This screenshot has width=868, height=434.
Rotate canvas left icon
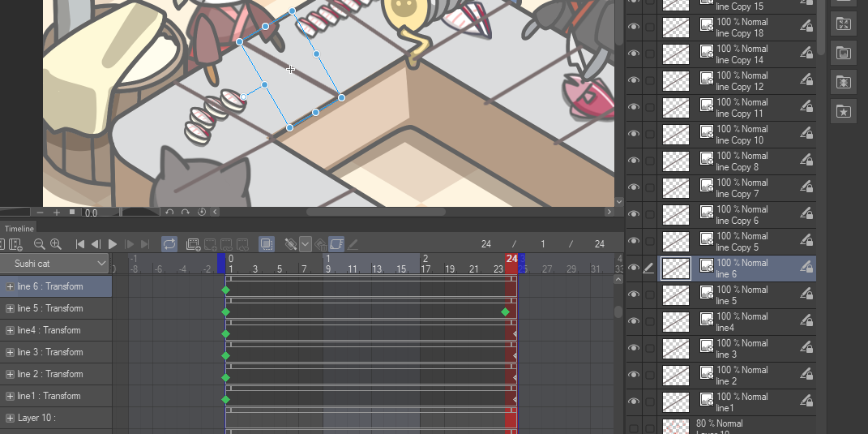click(x=169, y=213)
